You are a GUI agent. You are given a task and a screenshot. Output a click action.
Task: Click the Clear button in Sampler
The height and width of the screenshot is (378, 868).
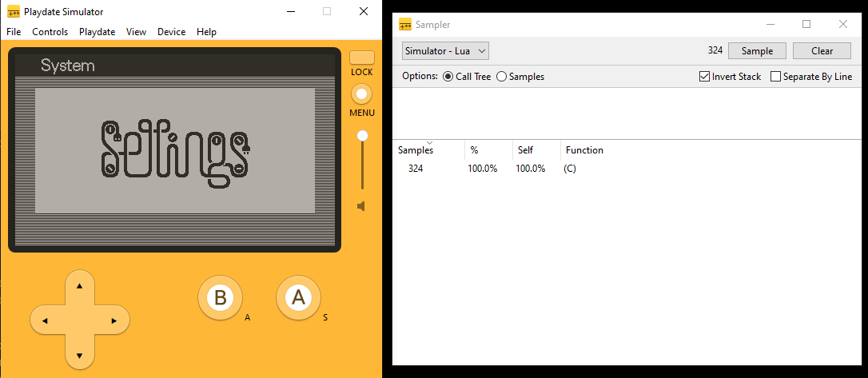[x=822, y=51]
